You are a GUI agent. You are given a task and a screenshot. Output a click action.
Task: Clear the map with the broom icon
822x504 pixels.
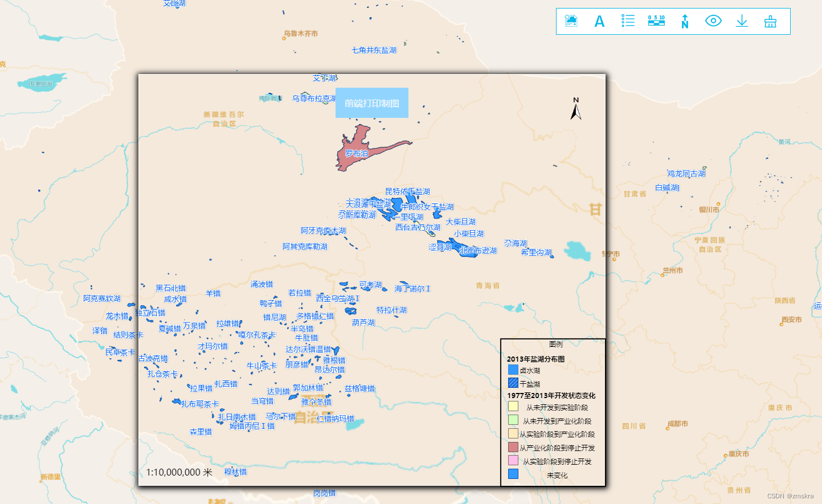click(770, 21)
